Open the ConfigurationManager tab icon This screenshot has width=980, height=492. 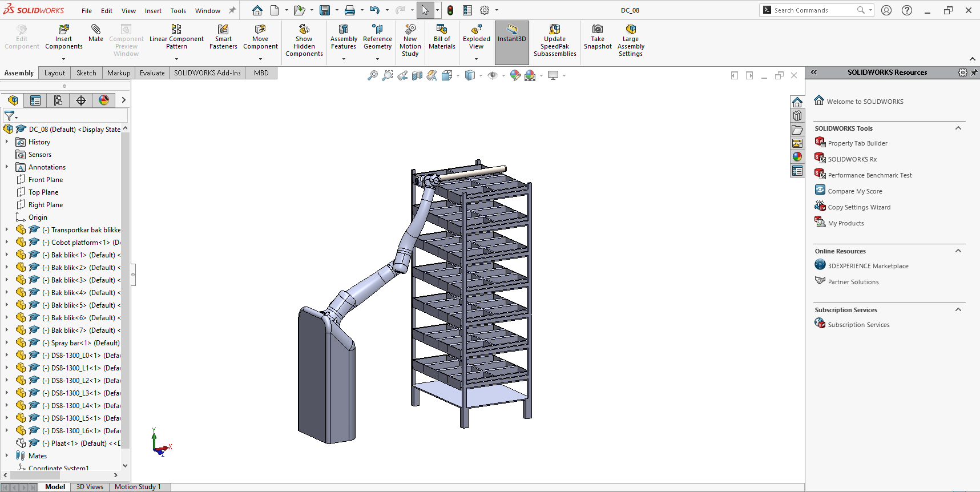58,100
